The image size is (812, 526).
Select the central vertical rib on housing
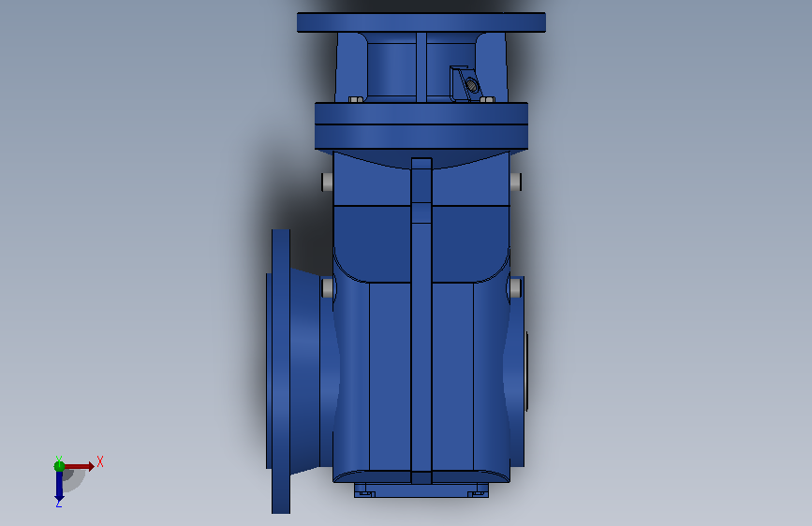(x=421, y=321)
